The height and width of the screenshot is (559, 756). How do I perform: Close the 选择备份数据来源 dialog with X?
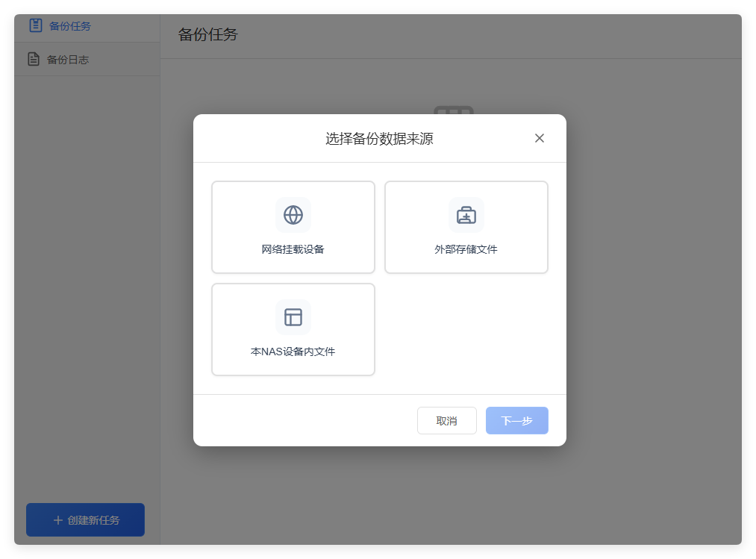click(x=540, y=138)
